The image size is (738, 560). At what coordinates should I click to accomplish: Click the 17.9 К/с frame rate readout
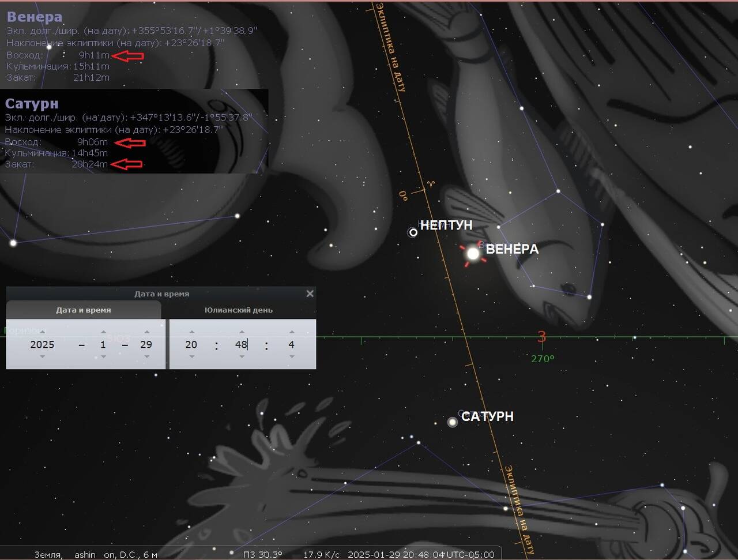point(322,555)
